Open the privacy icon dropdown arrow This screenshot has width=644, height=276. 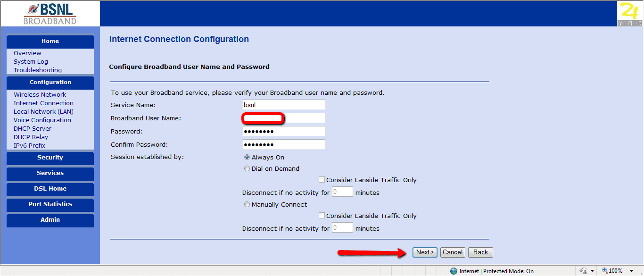pos(592,271)
